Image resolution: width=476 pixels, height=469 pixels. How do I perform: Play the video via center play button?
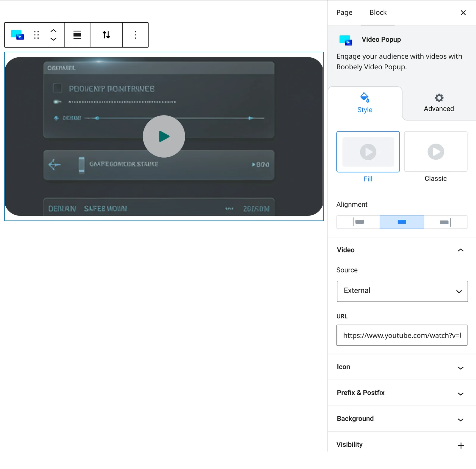point(164,136)
